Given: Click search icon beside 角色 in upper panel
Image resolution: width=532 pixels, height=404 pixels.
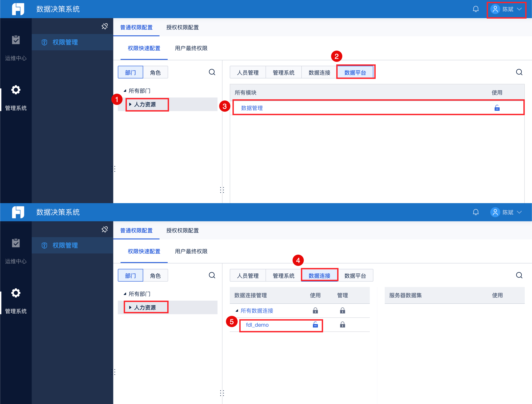Looking at the screenshot, I should tap(212, 72).
